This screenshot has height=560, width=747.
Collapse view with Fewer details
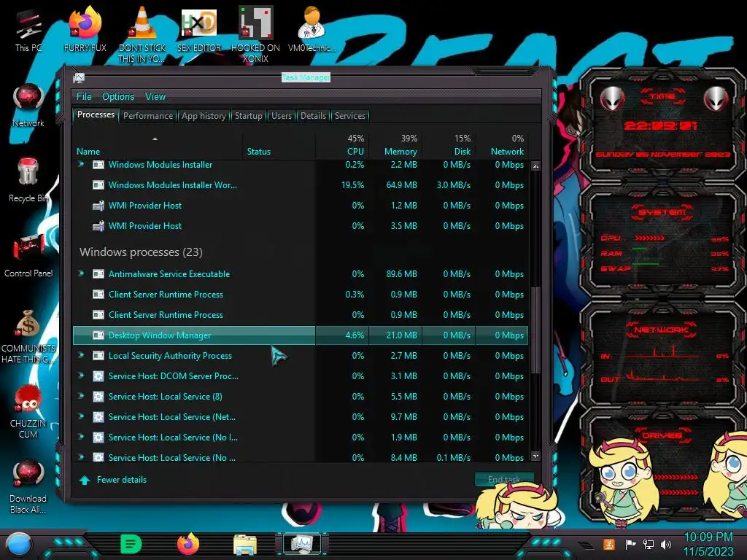[x=113, y=480]
